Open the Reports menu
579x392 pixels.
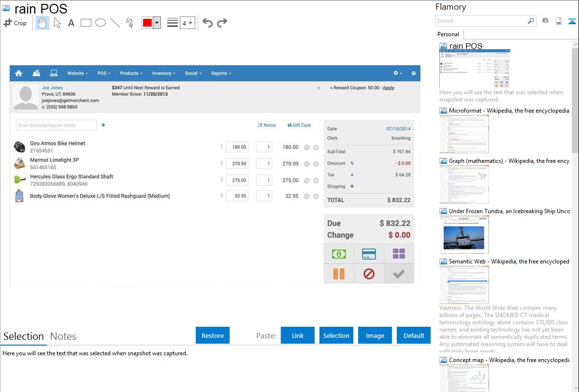coord(221,73)
